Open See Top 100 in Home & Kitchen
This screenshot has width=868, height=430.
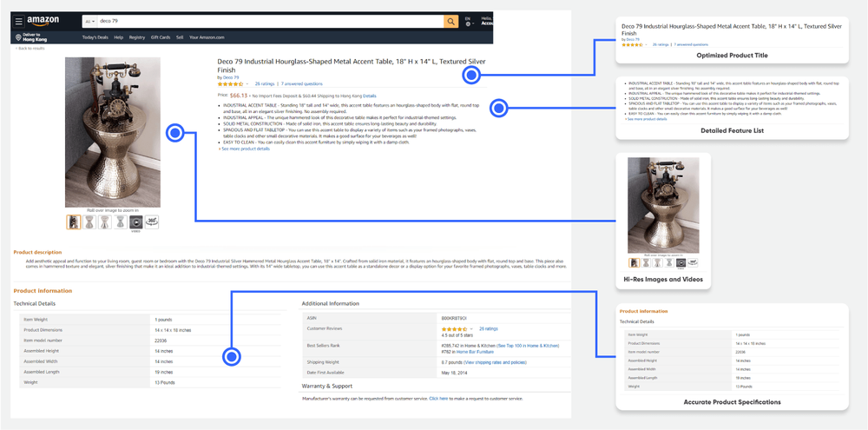[528, 345]
